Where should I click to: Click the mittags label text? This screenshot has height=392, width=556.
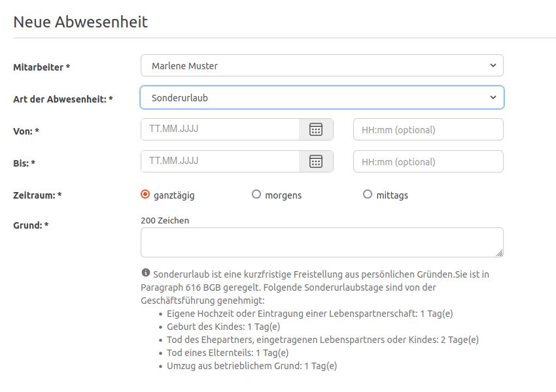pos(392,195)
